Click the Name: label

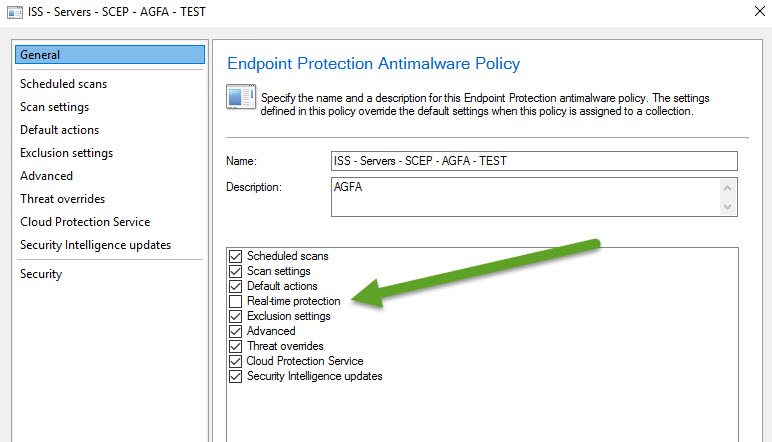click(x=241, y=161)
